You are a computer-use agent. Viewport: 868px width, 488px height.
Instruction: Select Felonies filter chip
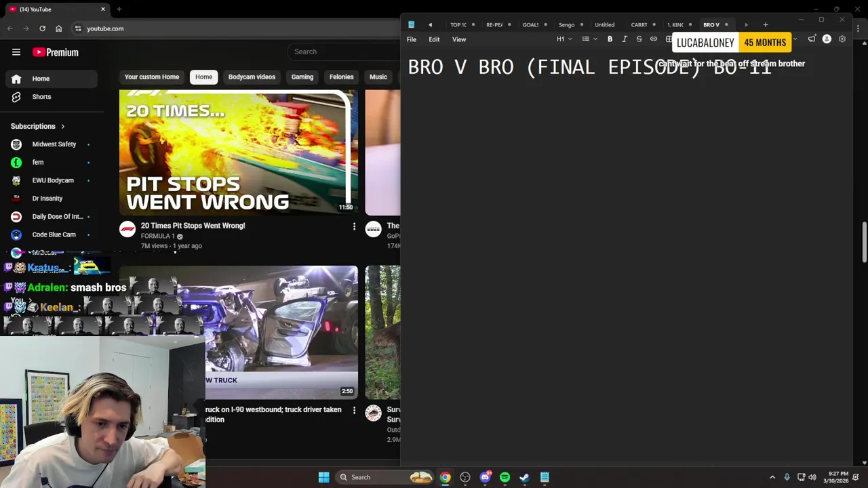coord(341,77)
